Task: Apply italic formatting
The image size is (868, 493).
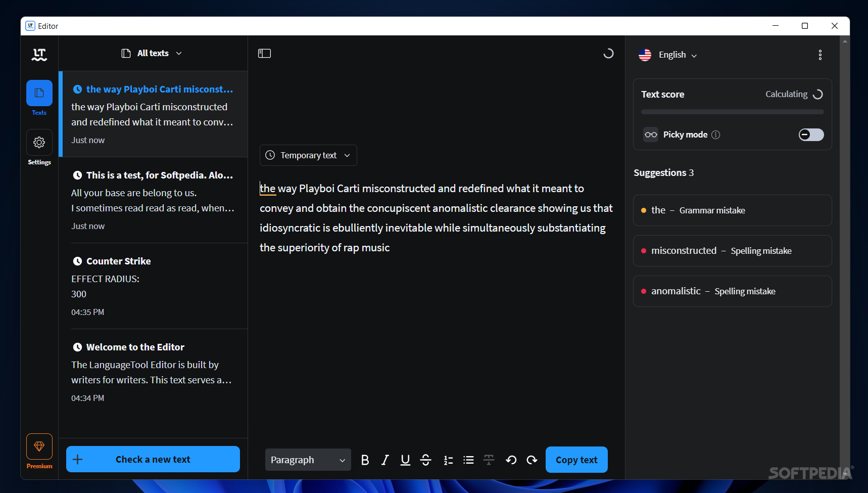Action: coord(385,460)
